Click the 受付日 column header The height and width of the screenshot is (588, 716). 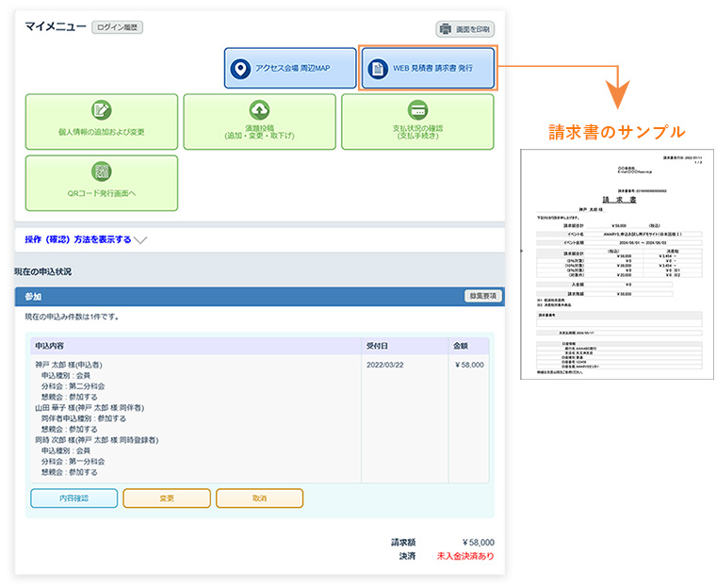coord(377,346)
